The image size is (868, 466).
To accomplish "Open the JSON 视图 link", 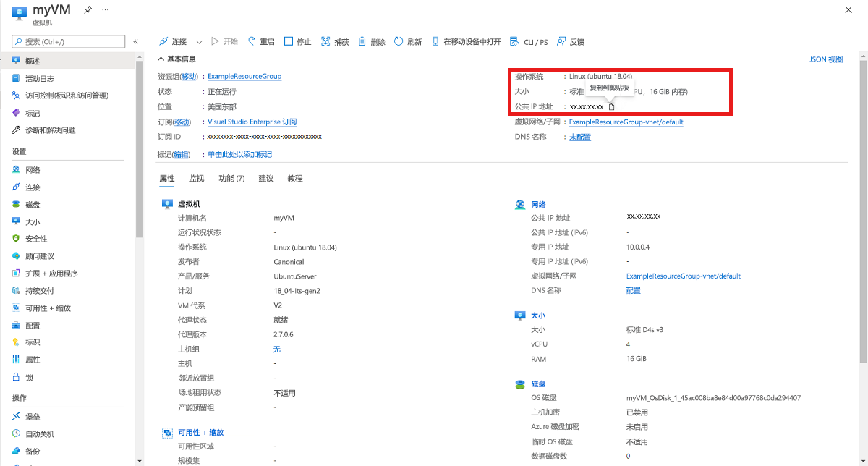I will click(x=826, y=59).
